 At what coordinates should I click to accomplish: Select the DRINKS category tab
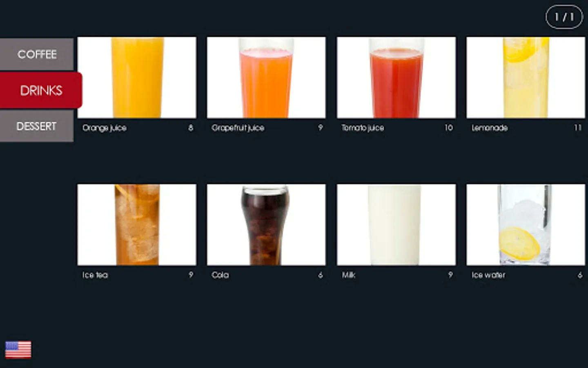coord(41,90)
